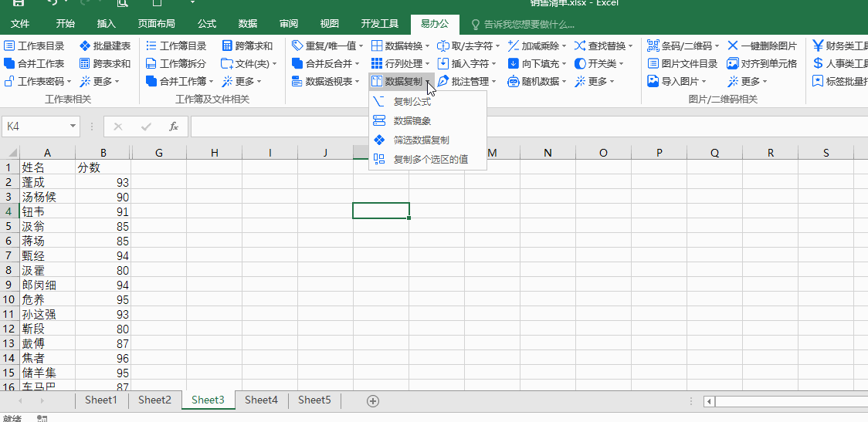Select row header 9
This screenshot has height=422, width=868.
point(8,285)
